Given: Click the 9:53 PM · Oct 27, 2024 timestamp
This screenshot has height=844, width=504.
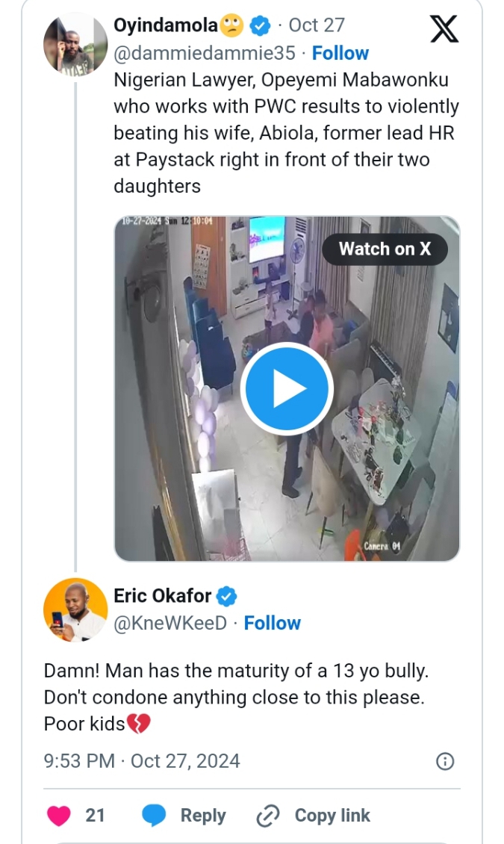Looking at the screenshot, I should click(142, 761).
